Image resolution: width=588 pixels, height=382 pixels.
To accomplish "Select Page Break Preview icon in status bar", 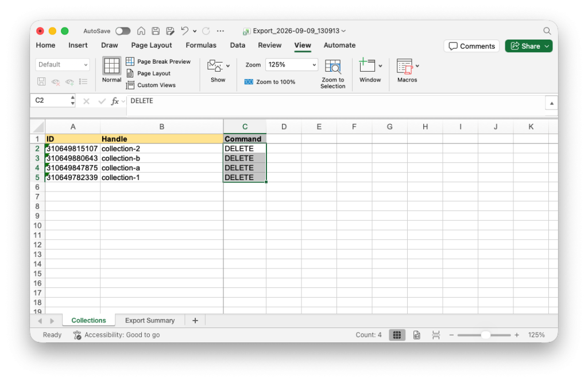I will pyautogui.click(x=436, y=335).
